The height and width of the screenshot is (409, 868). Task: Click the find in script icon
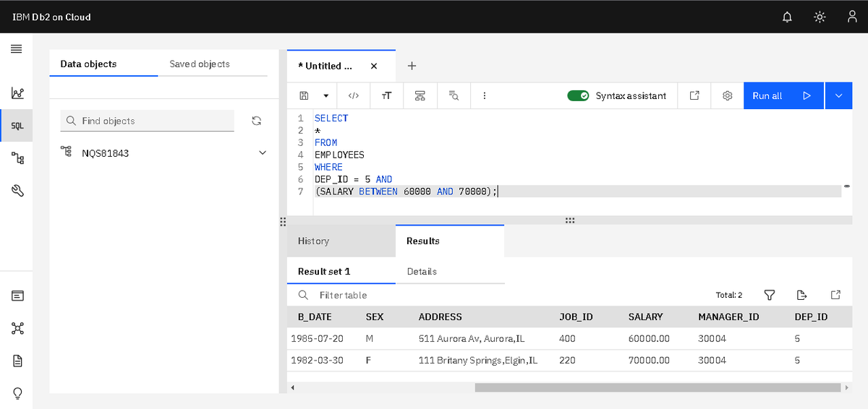coord(453,95)
